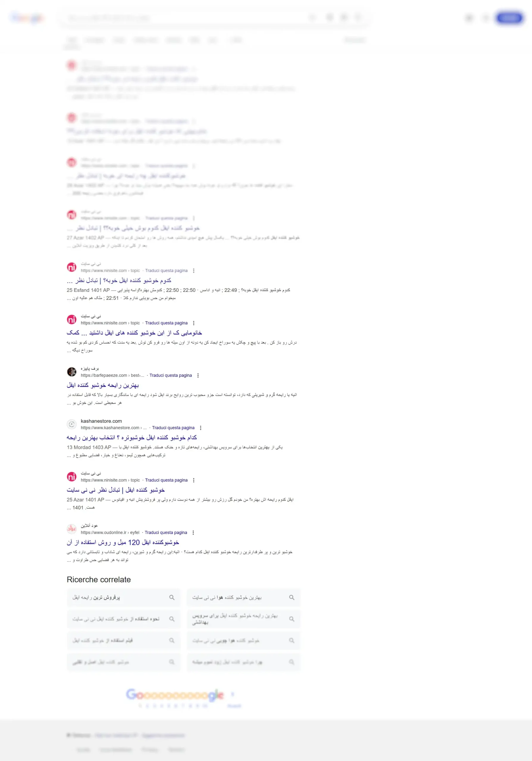Open three-dot menu of 25 Esfand 1401 ninisite result
The height and width of the screenshot is (761, 532).
[x=194, y=271]
